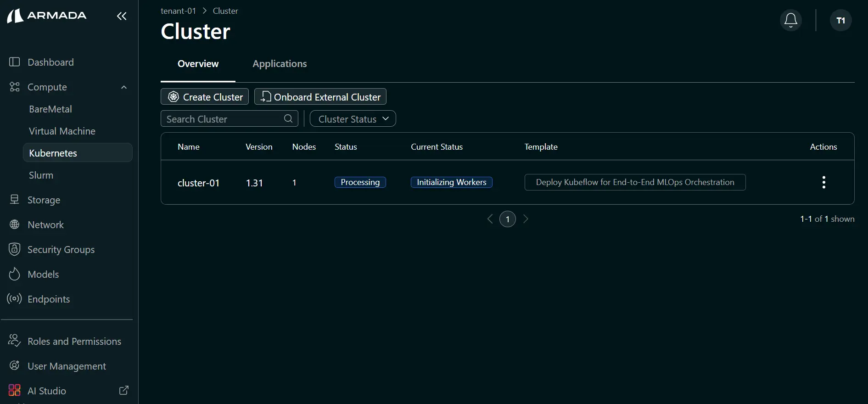Open the Cluster Status dropdown
This screenshot has width=868, height=404.
pos(353,118)
